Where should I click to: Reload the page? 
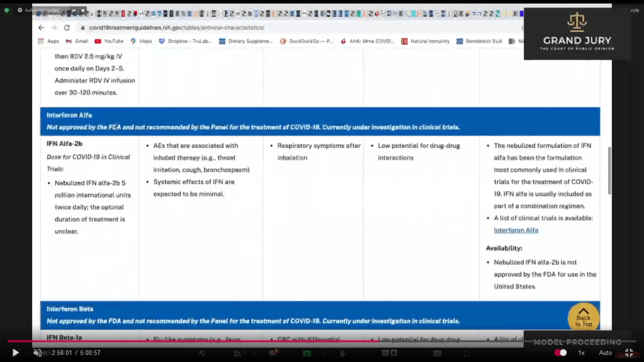click(x=67, y=28)
